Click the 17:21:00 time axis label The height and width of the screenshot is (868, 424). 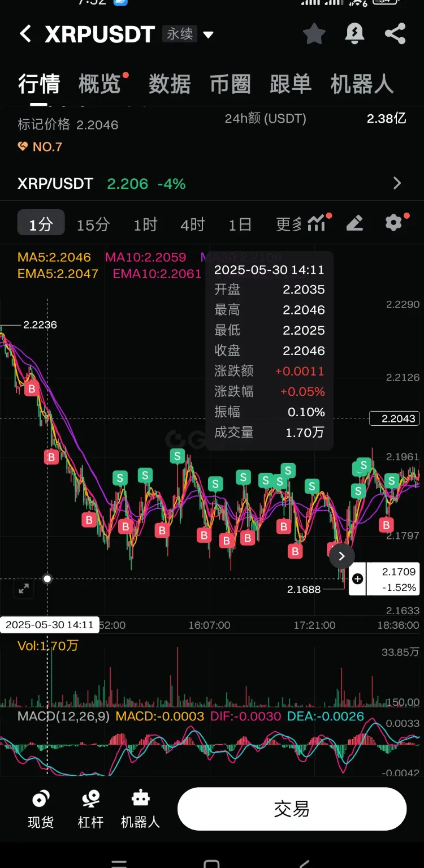[x=314, y=625]
